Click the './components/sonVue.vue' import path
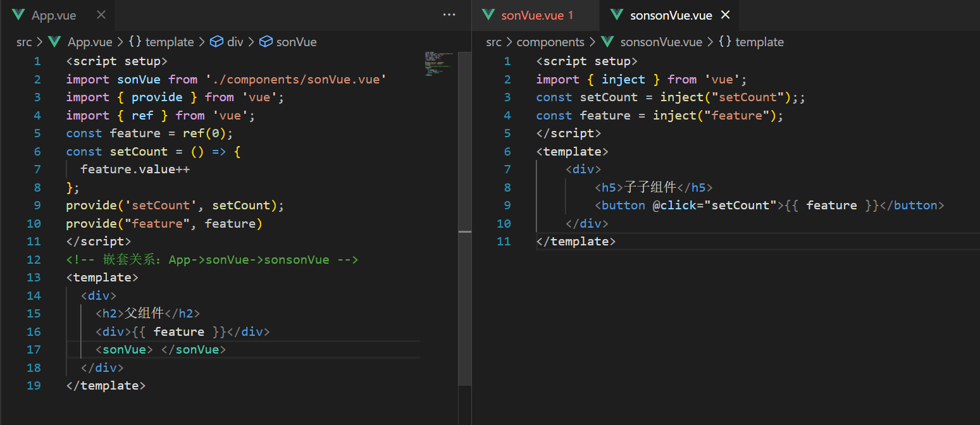This screenshot has height=425, width=980. pyautogui.click(x=296, y=80)
